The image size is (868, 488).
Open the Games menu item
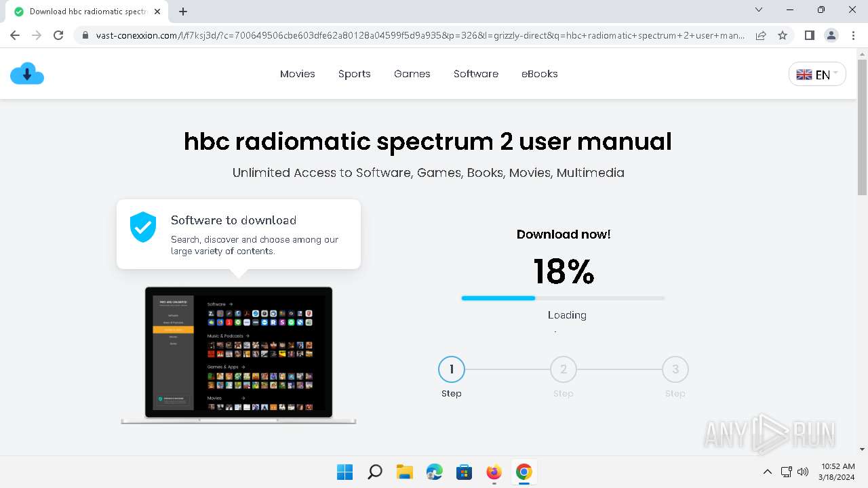412,74
